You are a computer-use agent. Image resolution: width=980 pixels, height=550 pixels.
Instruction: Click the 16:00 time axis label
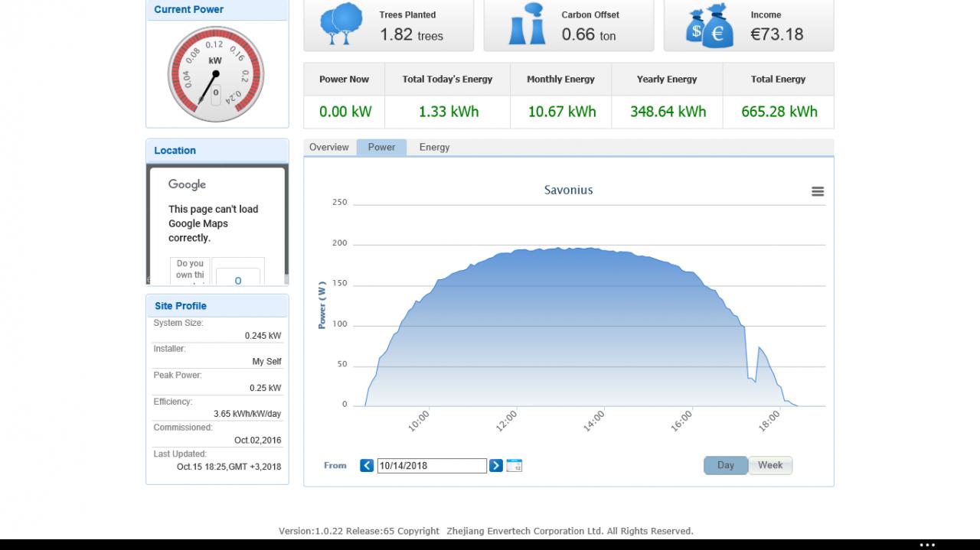(x=681, y=420)
